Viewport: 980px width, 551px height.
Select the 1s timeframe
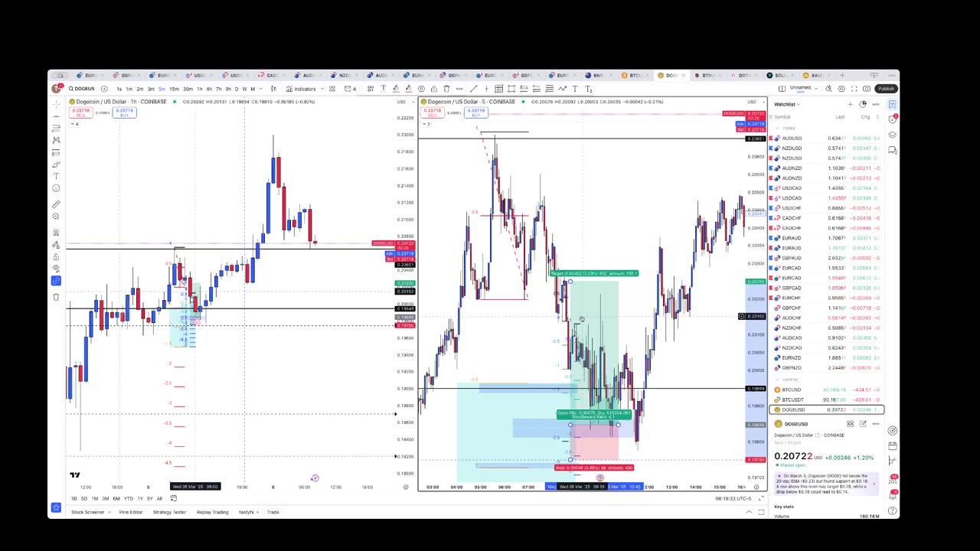[119, 89]
